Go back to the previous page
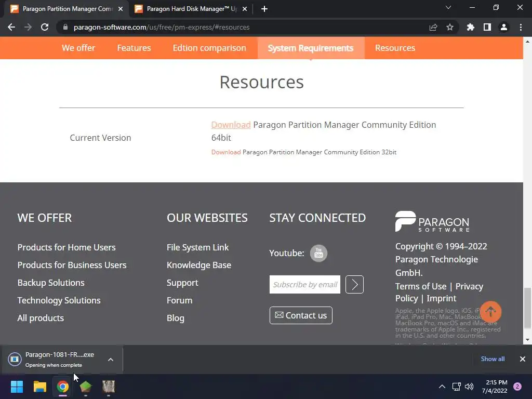Image resolution: width=532 pixels, height=399 pixels. pyautogui.click(x=11, y=27)
